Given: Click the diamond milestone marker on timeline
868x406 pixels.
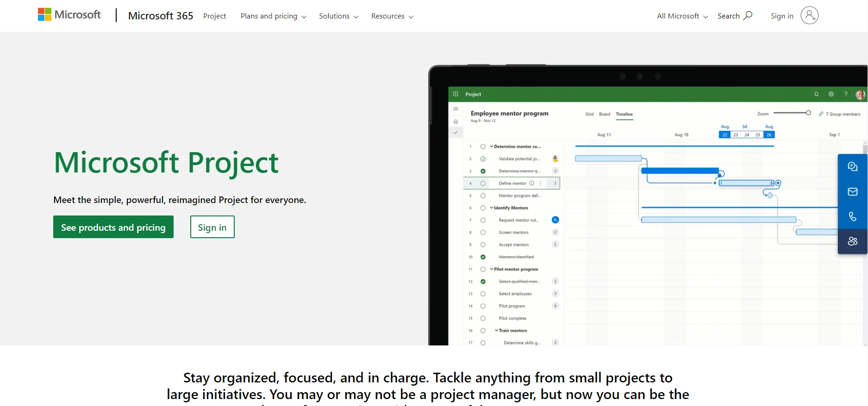Looking at the screenshot, I should [769, 195].
